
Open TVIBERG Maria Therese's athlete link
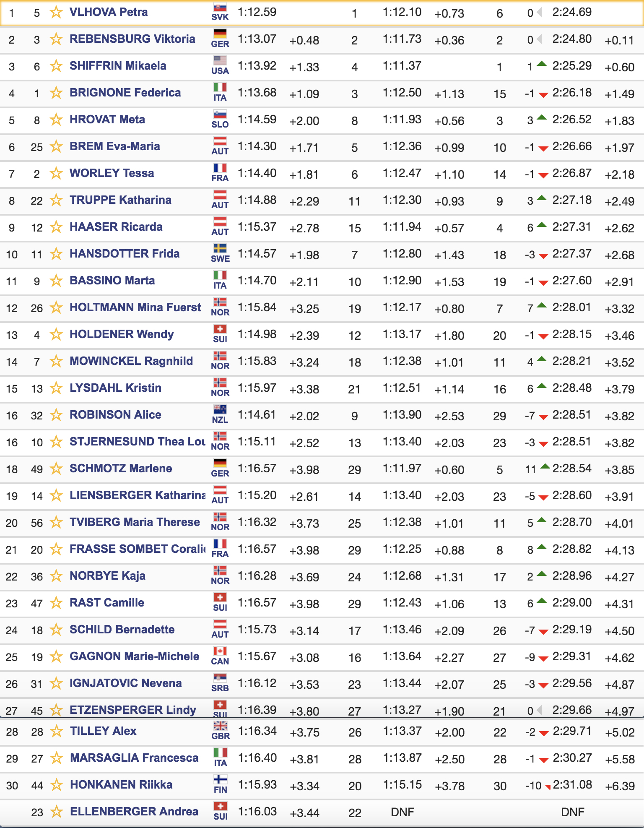pyautogui.click(x=135, y=522)
